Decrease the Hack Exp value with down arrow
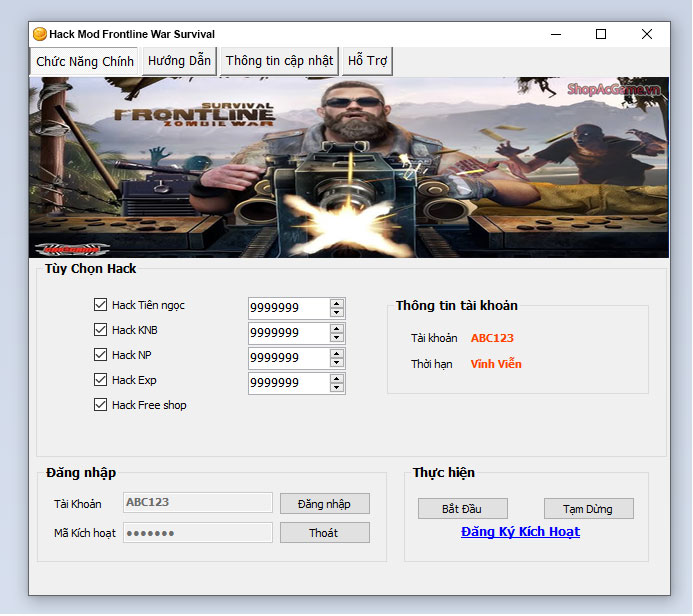This screenshot has width=693, height=616. tap(337, 388)
